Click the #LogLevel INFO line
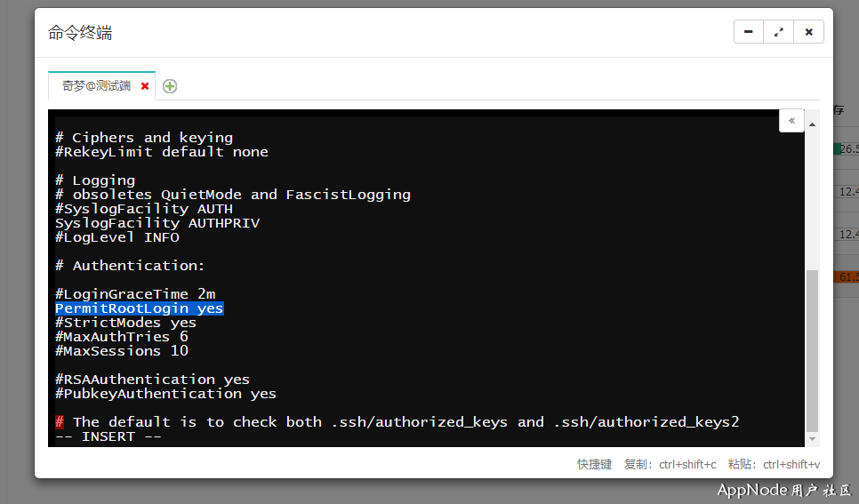 [x=116, y=237]
